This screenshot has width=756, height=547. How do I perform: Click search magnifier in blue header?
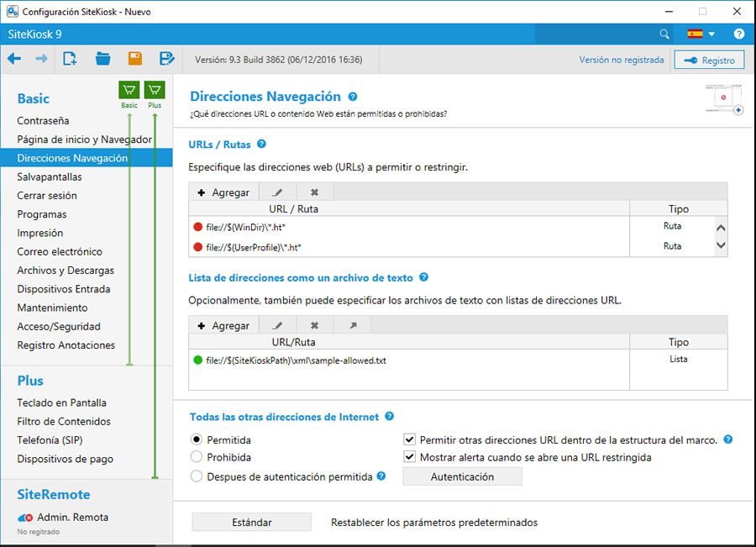[664, 34]
